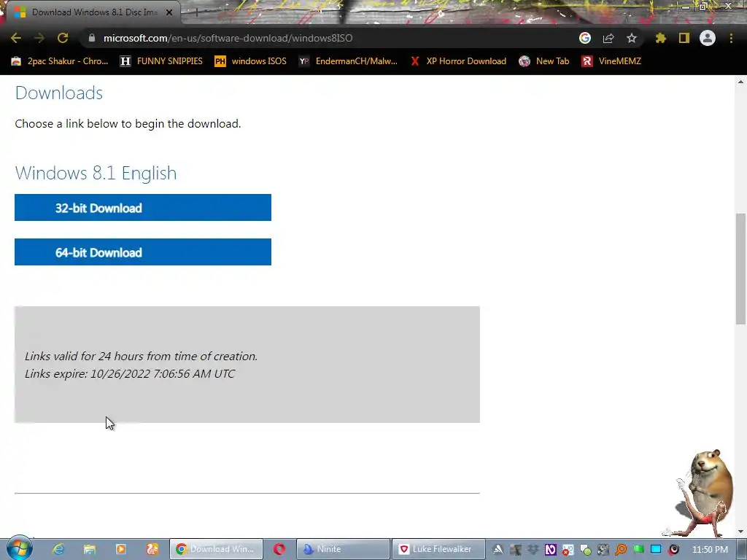Open the Chrome profile avatar

[708, 38]
